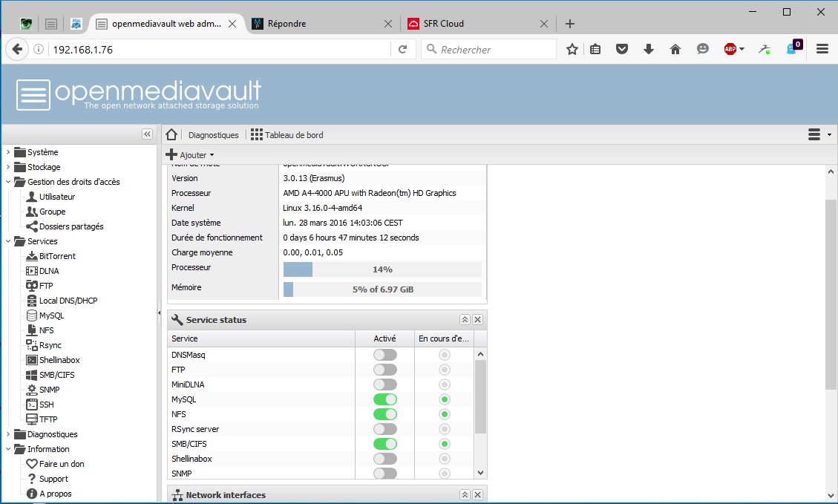
Task: Open the SMB/CIFS Windows icon
Action: (31, 375)
